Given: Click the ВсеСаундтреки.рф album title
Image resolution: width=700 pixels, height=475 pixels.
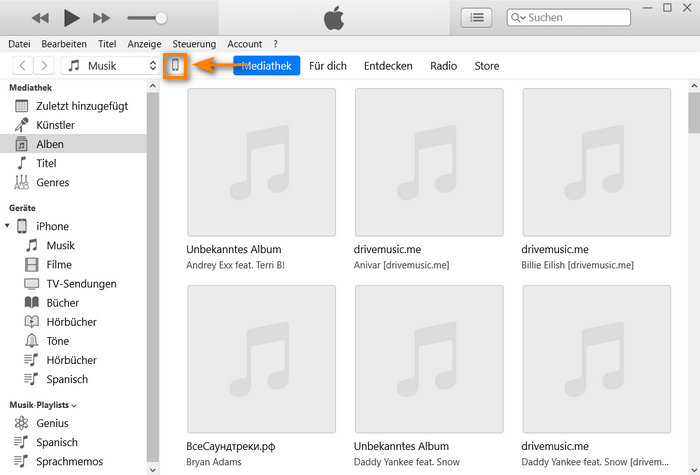Looking at the screenshot, I should 230,446.
